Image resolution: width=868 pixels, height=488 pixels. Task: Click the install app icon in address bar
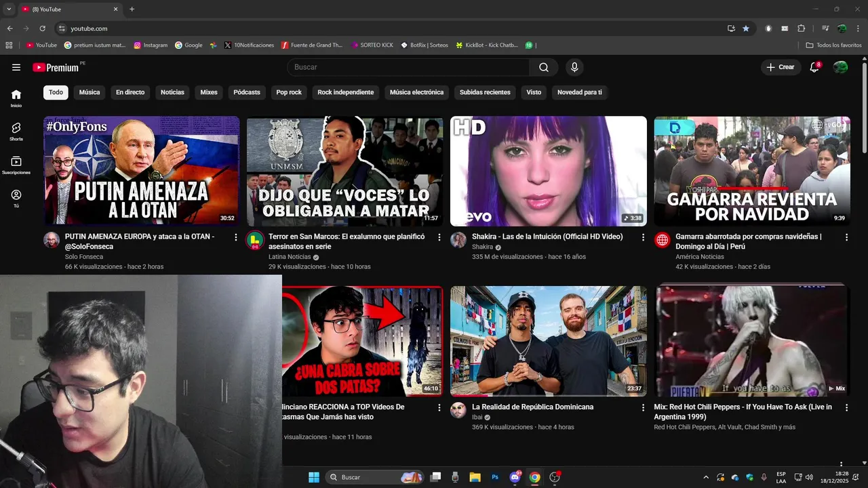tap(731, 28)
